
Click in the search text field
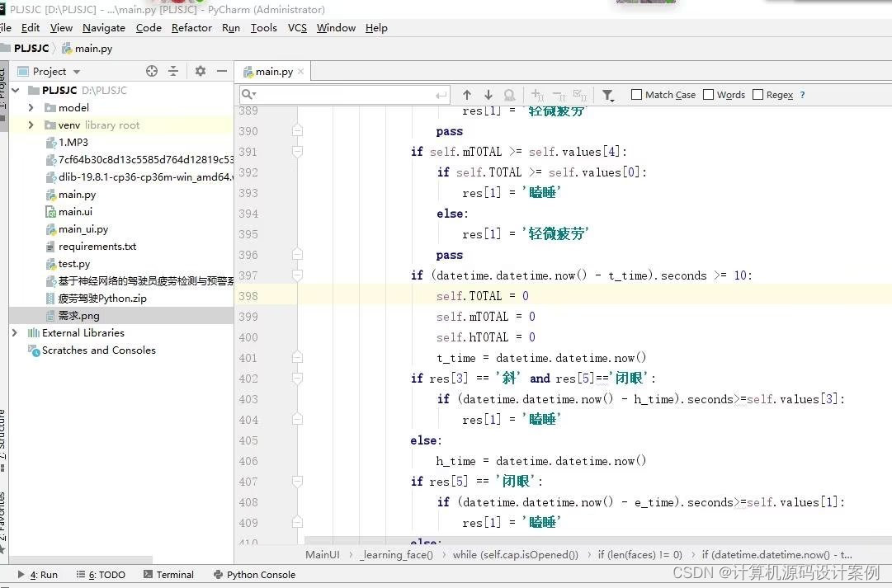pos(345,94)
